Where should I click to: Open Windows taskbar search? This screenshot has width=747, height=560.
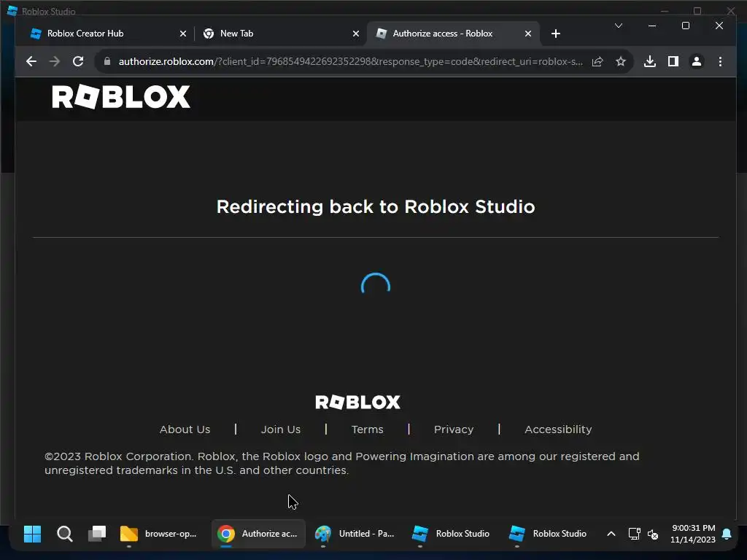click(x=65, y=534)
